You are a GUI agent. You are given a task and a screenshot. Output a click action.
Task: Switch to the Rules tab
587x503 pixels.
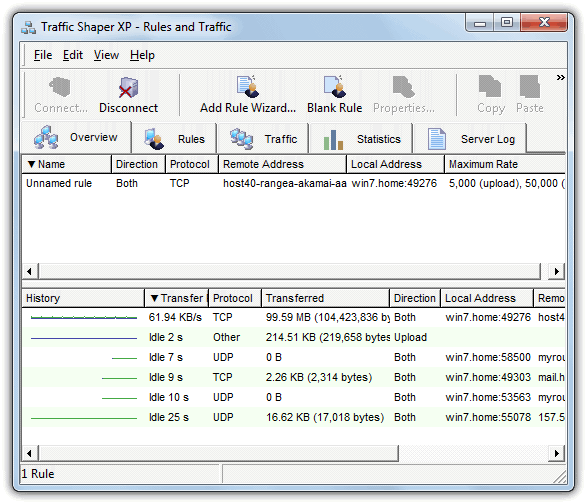(174, 139)
